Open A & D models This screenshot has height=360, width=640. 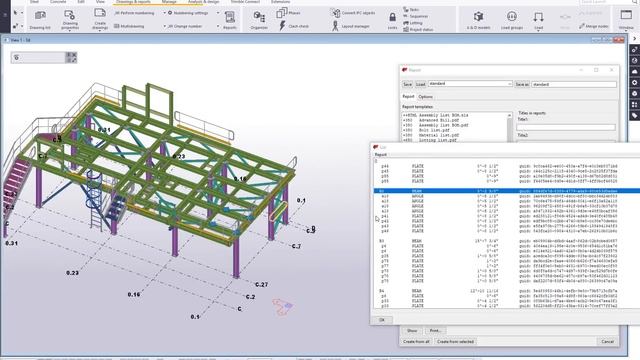tap(478, 20)
